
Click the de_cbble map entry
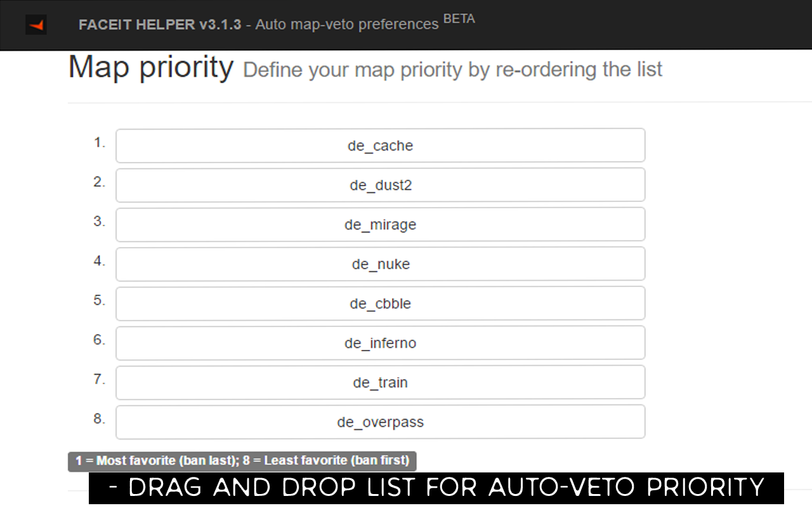[381, 303]
